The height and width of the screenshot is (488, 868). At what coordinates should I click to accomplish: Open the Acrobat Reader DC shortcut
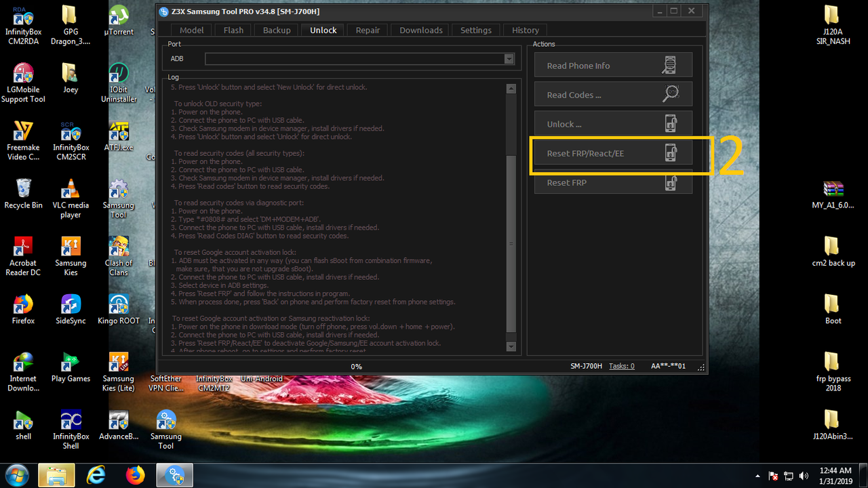(23, 256)
